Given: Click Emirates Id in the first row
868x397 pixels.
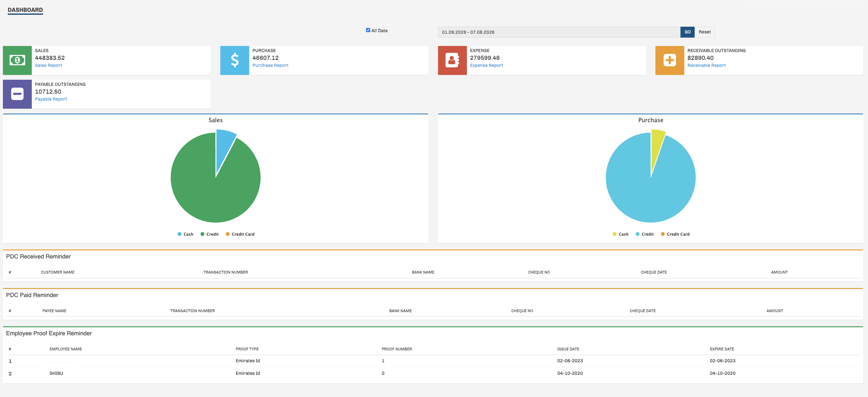Looking at the screenshot, I should 248,361.
